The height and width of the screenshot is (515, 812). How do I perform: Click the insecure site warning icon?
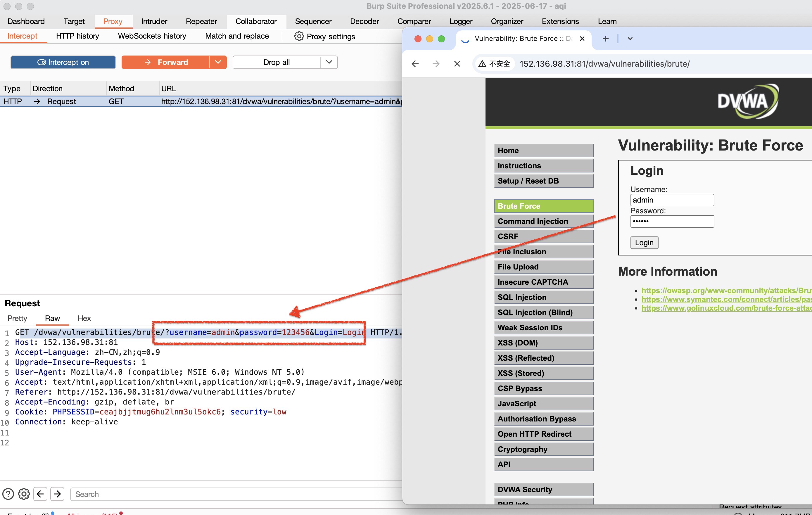(483, 64)
